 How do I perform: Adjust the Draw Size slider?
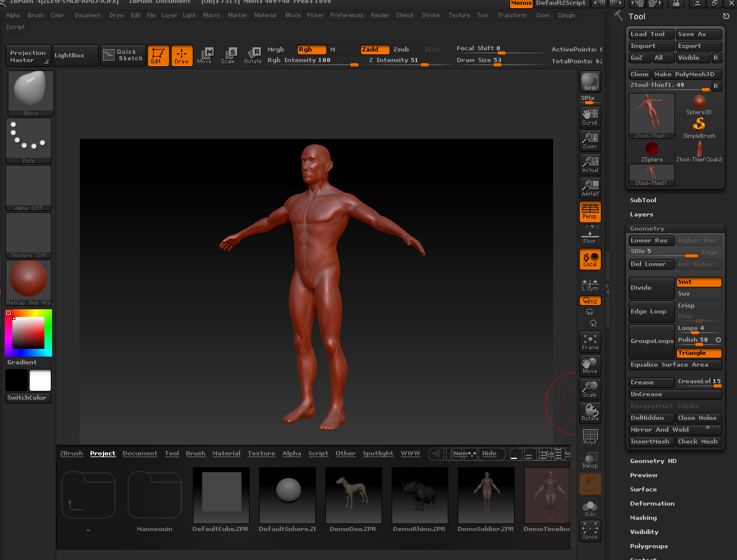coord(500,61)
